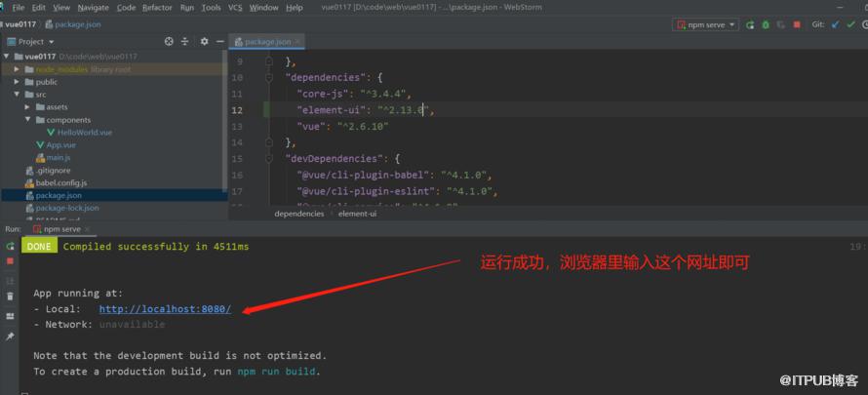Screen dimensions: 868x395
Task: Click the element-ui editor breadcrumb
Action: (357, 214)
